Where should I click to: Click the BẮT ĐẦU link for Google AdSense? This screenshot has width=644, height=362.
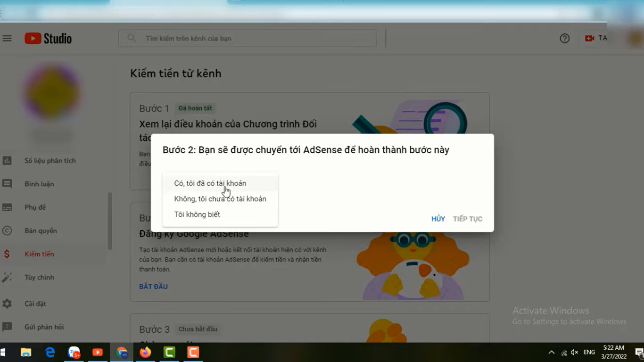pyautogui.click(x=153, y=286)
